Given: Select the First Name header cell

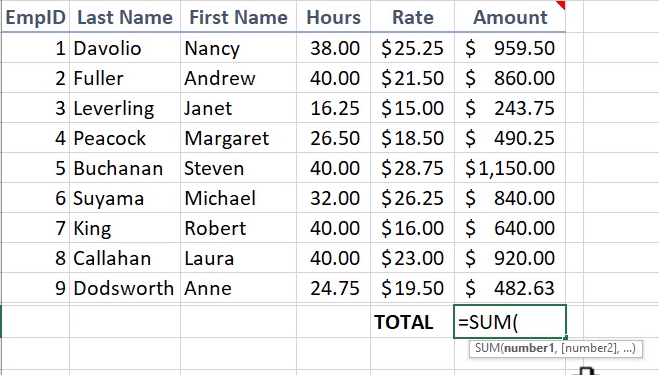Looking at the screenshot, I should [238, 17].
